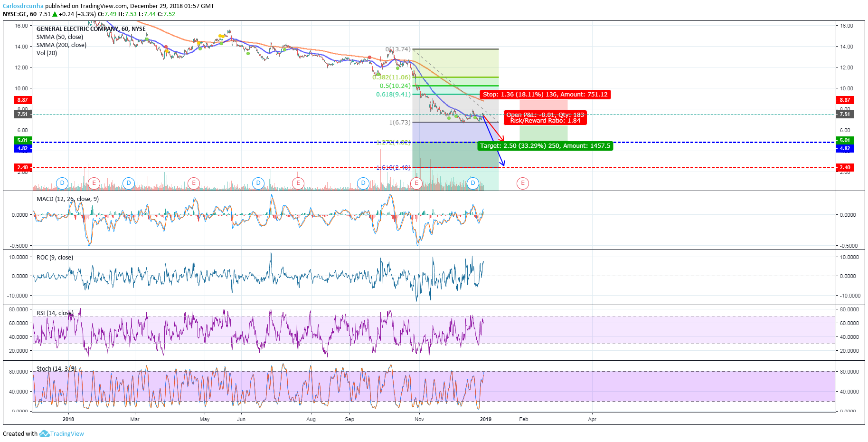868x442 pixels.
Task: Click the red Stop: 1.36 (18.11%) label
Action: [x=545, y=95]
